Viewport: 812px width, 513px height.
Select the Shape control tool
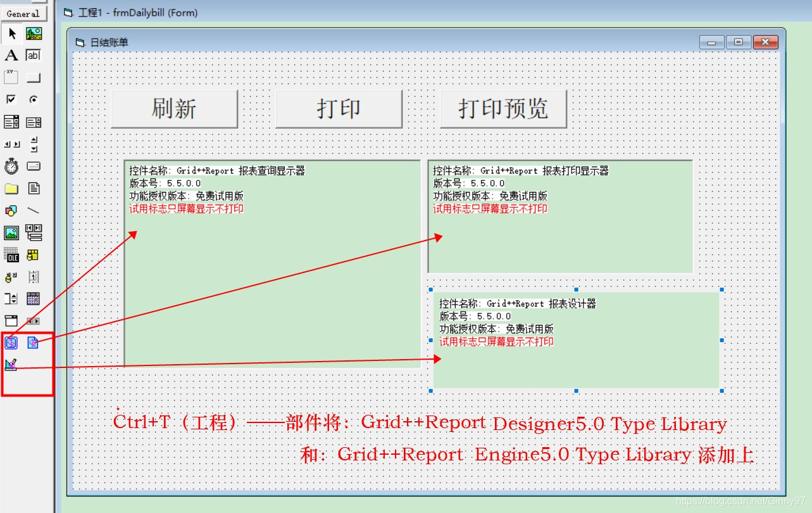[x=11, y=211]
